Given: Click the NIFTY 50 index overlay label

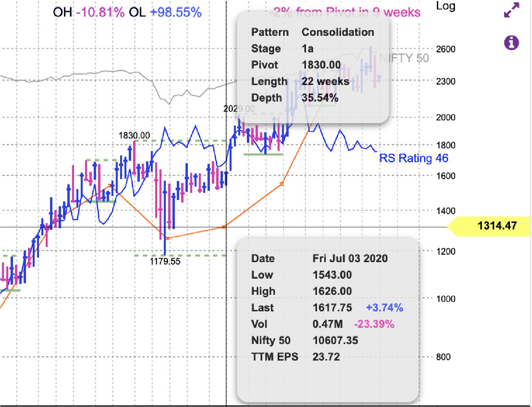Looking at the screenshot, I should [x=403, y=58].
